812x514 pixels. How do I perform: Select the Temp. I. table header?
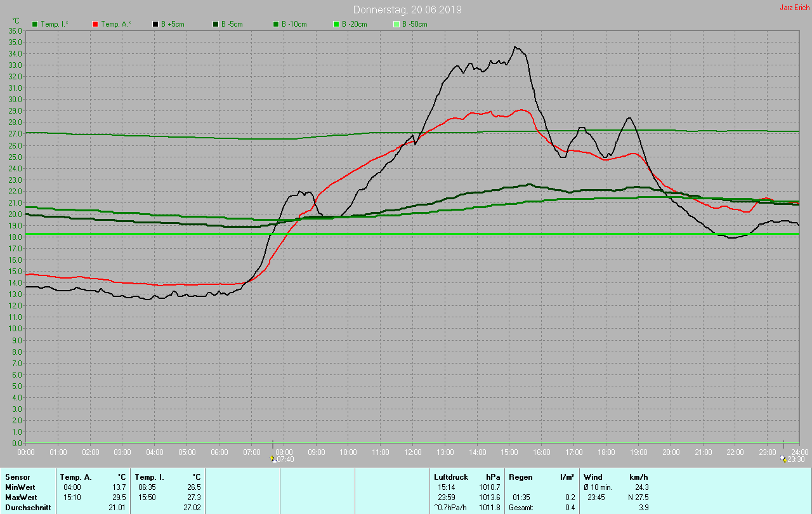pos(149,477)
